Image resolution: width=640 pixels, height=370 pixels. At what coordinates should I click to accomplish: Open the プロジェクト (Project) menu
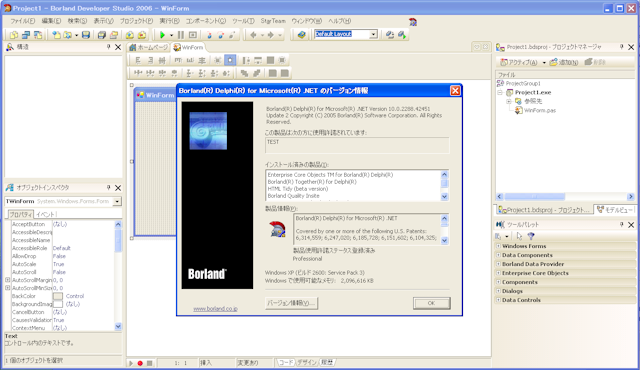136,21
